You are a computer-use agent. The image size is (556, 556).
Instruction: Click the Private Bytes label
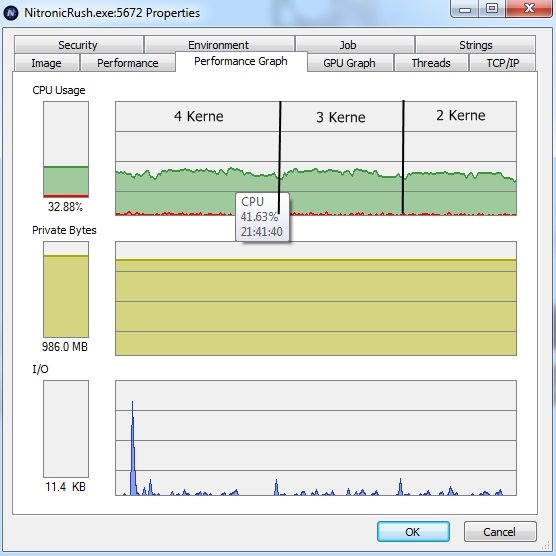(x=64, y=230)
